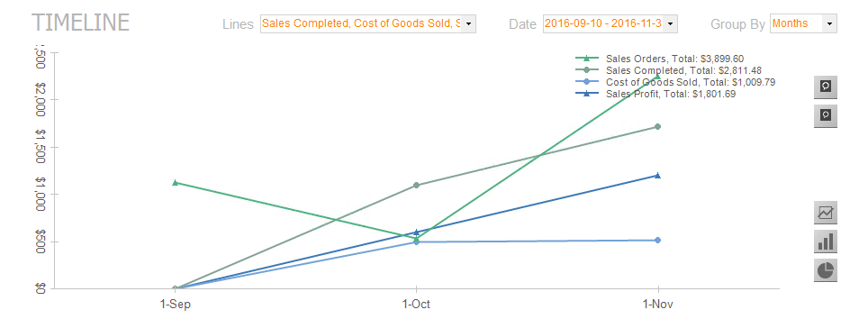Click the TIMELINE heading
Image resolution: width=868 pixels, height=328 pixels.
tap(81, 23)
